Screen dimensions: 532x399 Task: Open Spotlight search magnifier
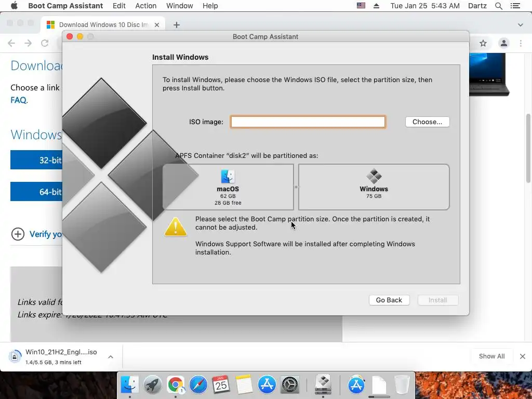pos(499,6)
